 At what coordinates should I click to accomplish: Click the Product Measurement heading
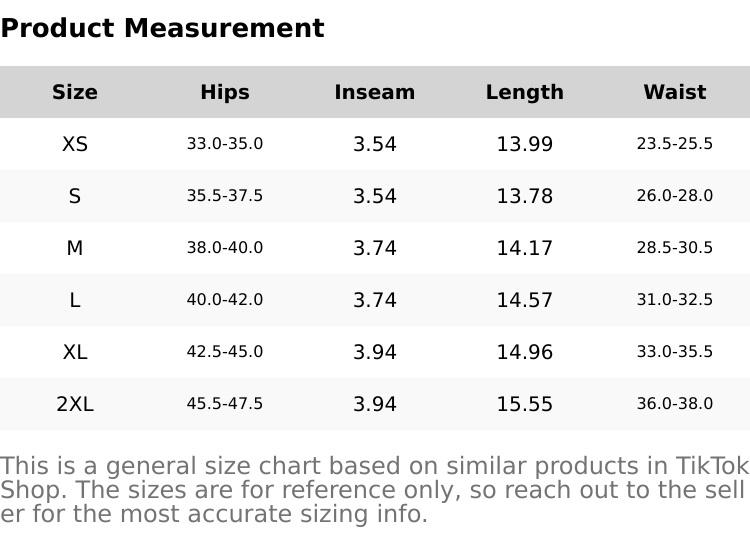tap(162, 28)
